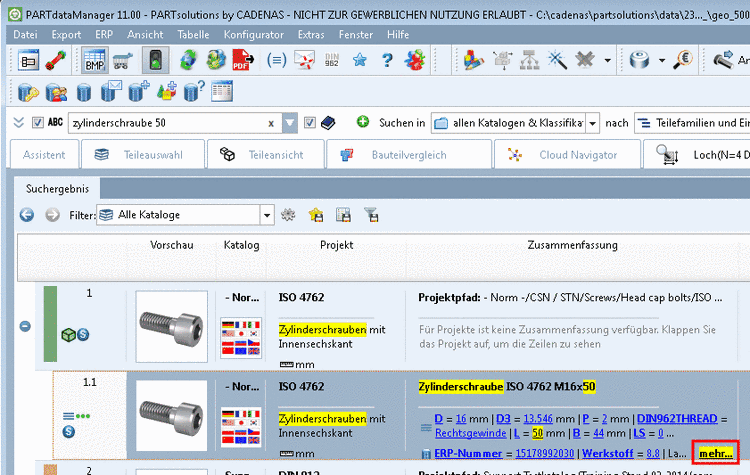This screenshot has width=750, height=475.
Task: Click the magnifier with euro sign icon
Action: [x=683, y=60]
